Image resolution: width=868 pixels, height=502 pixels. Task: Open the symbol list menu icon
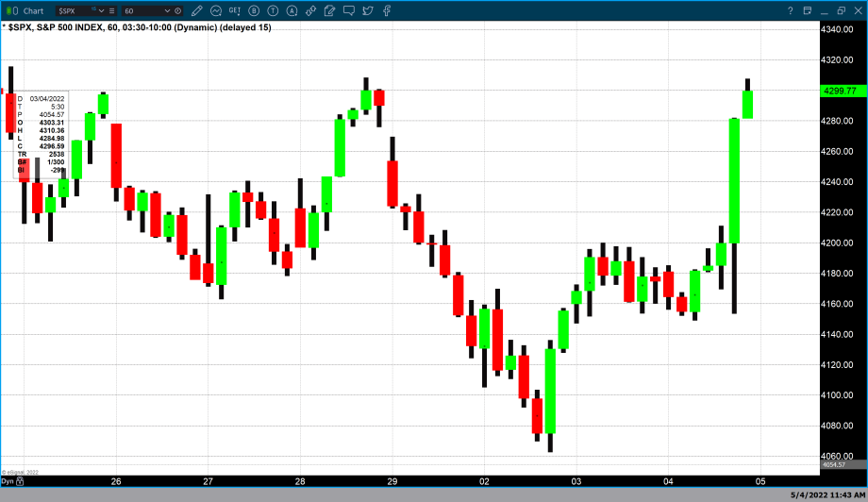[x=111, y=10]
